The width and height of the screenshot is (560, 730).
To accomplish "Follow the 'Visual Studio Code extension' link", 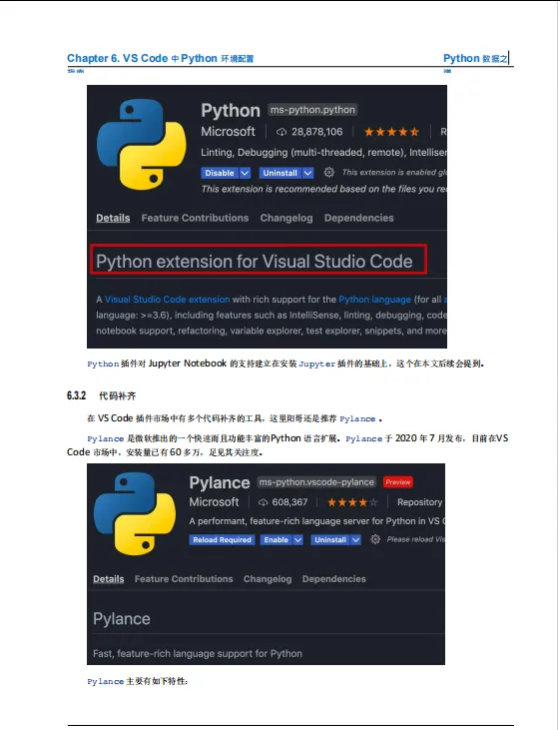I will coord(167,300).
